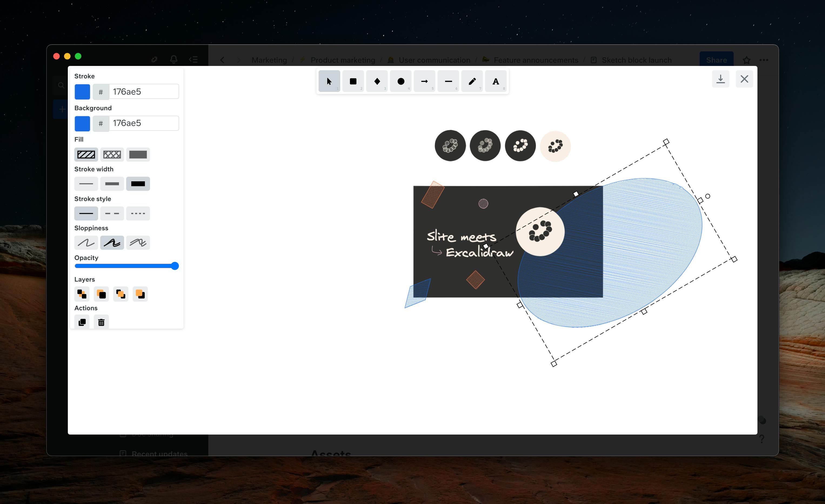Click the ellipse's top corner resize handle

point(666,142)
